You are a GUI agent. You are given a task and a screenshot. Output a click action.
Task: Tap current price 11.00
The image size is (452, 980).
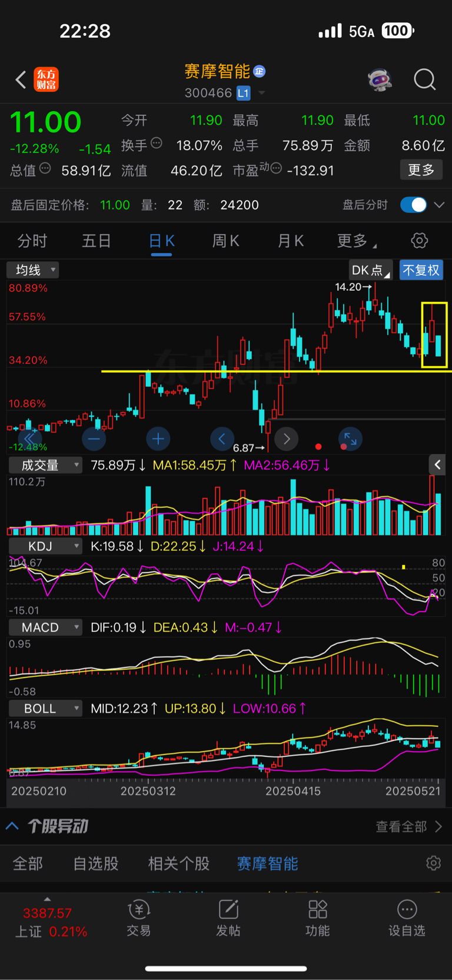click(45, 122)
